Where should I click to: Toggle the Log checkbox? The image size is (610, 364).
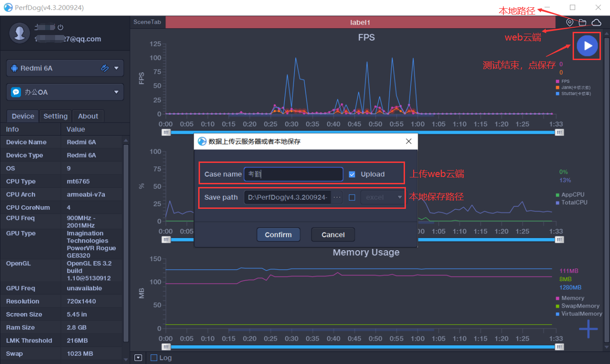(154, 358)
